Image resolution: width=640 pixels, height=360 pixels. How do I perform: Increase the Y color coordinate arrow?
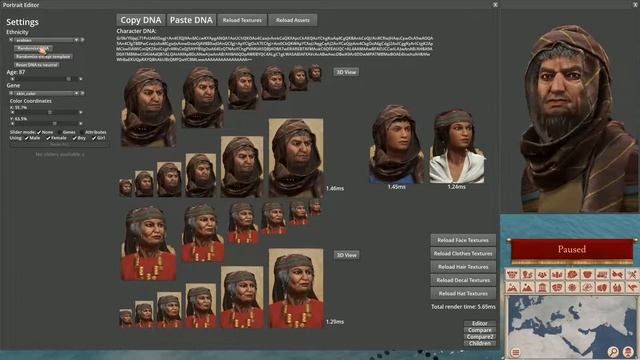pyautogui.click(x=81, y=123)
